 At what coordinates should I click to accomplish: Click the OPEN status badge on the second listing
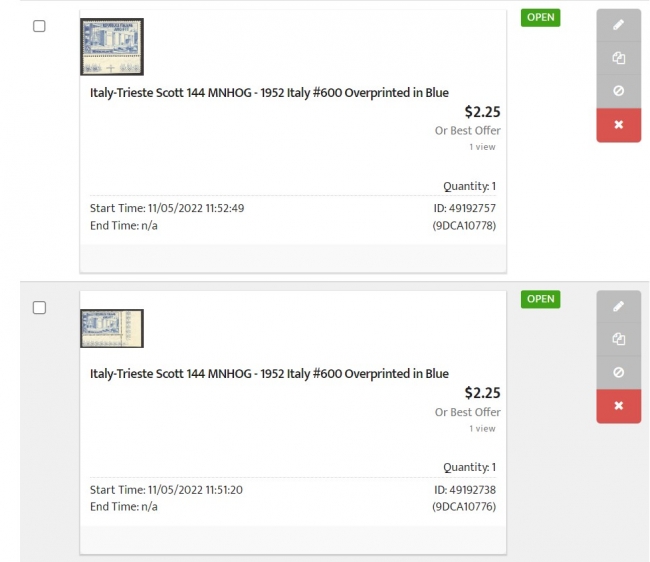click(541, 299)
